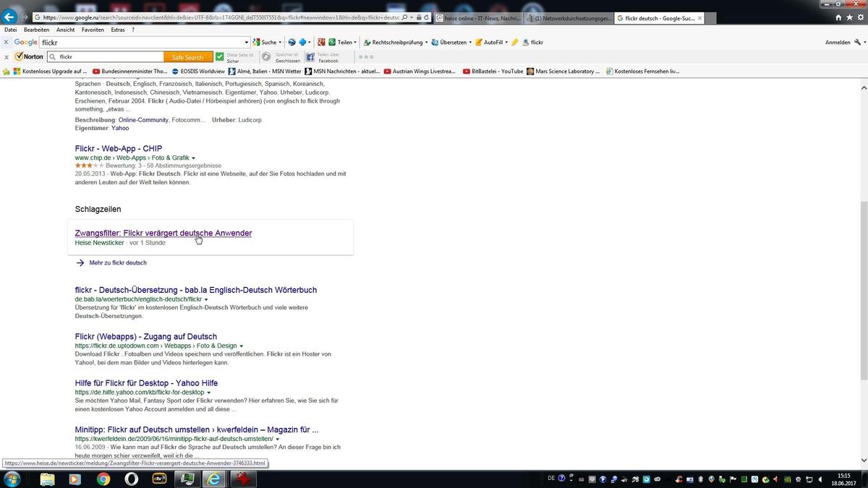Open the Extras menu
This screenshot has width=868, height=488.
[x=118, y=30]
